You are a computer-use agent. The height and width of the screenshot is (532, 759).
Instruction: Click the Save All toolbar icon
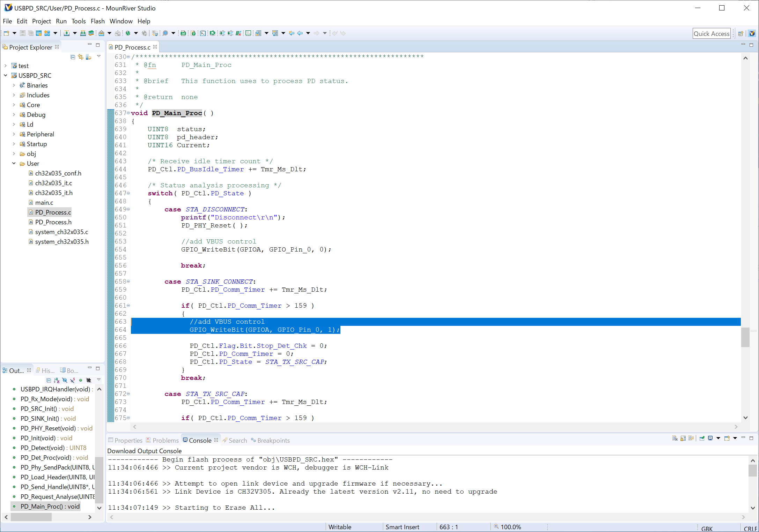coord(31,33)
